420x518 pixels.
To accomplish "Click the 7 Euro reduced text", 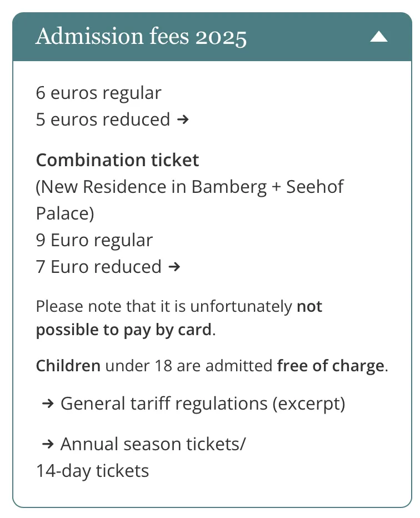I will click(99, 267).
